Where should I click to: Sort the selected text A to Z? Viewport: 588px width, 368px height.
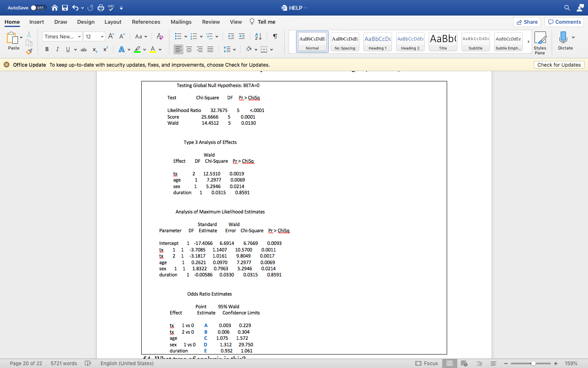pyautogui.click(x=258, y=36)
